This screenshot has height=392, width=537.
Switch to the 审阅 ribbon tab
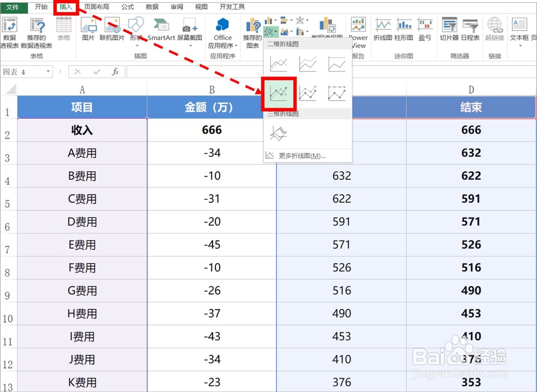[177, 6]
